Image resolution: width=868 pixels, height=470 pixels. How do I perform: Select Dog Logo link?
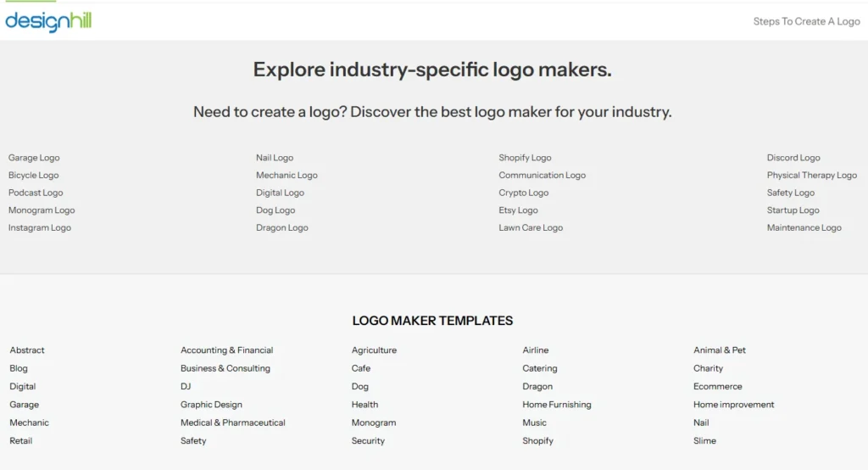click(275, 210)
